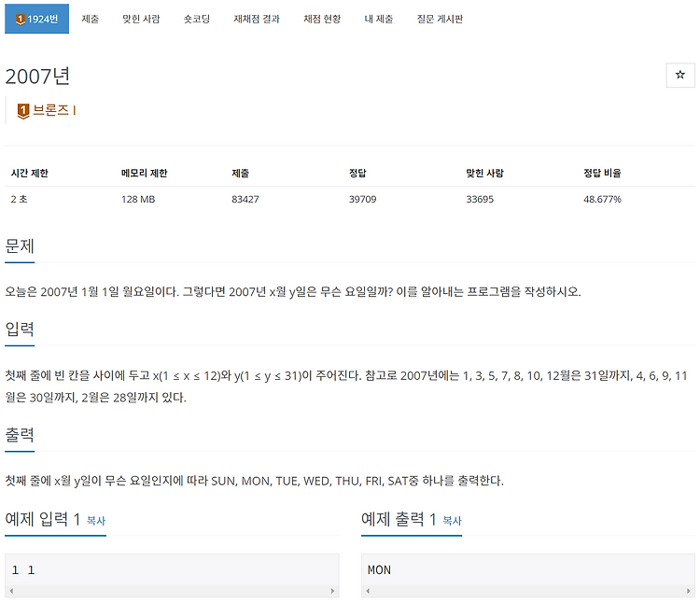Open the 채점 현황 tab
The image size is (700, 603).
(322, 19)
